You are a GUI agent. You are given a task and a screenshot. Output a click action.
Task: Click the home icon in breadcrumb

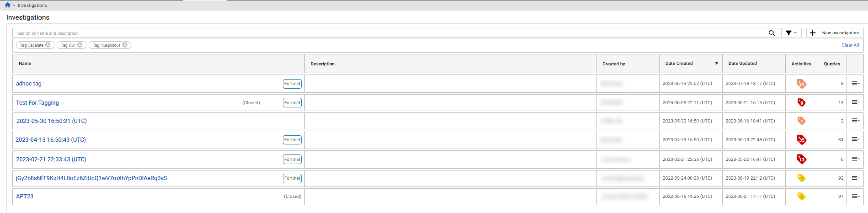pos(8,5)
